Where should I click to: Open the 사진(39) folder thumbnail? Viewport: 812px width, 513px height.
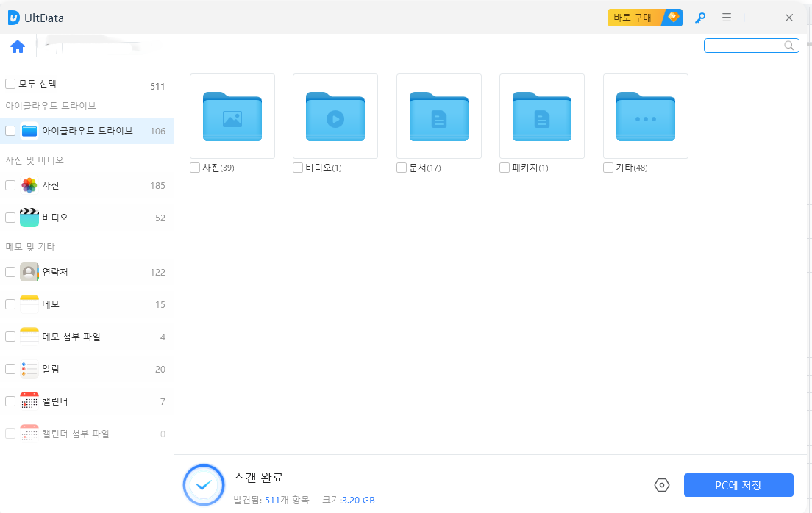pyautogui.click(x=232, y=116)
